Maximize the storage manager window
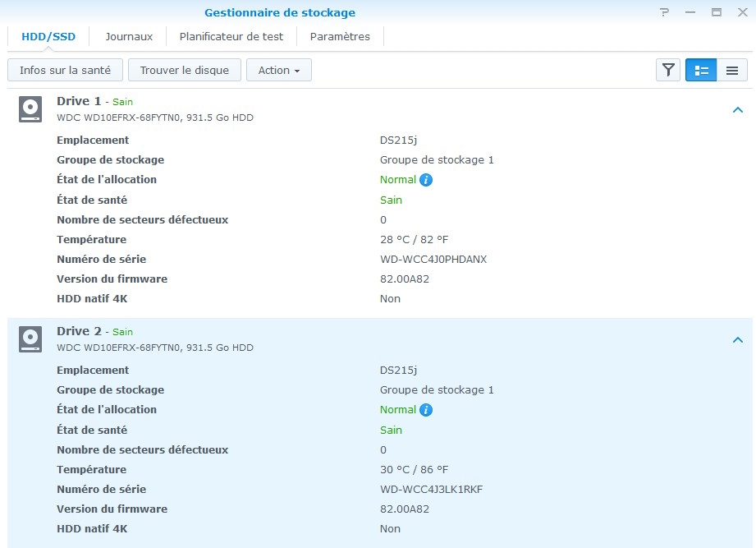Image resolution: width=756 pixels, height=548 pixels. click(716, 12)
